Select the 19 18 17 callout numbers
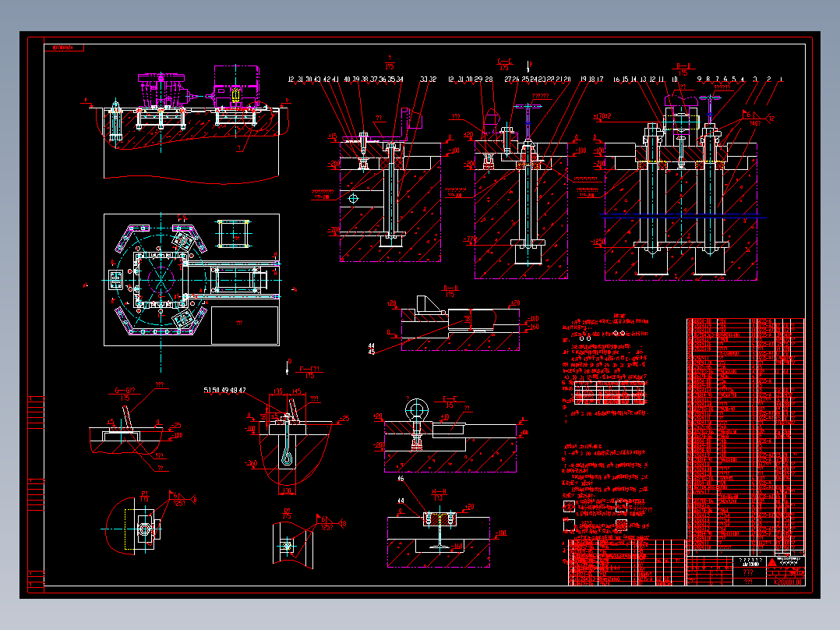The image size is (840, 630). 591,79
